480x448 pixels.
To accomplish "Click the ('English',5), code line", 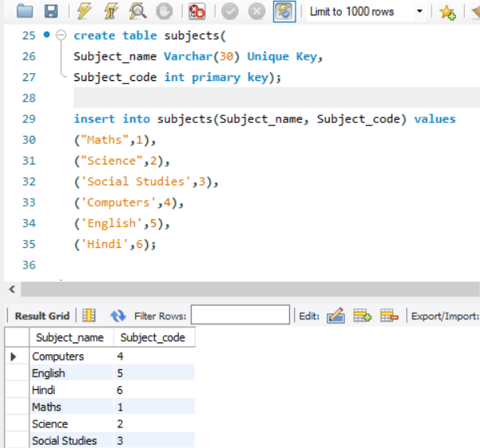I will click(x=122, y=223).
